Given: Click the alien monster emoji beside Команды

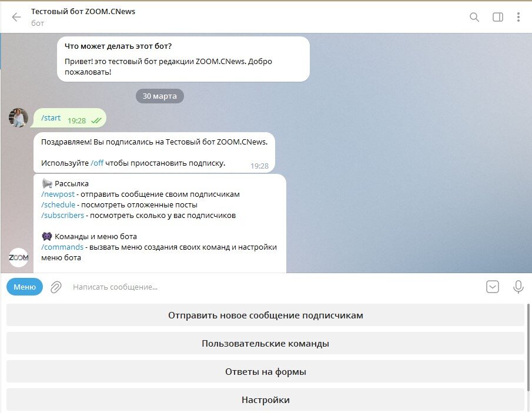Looking at the screenshot, I should point(47,236).
